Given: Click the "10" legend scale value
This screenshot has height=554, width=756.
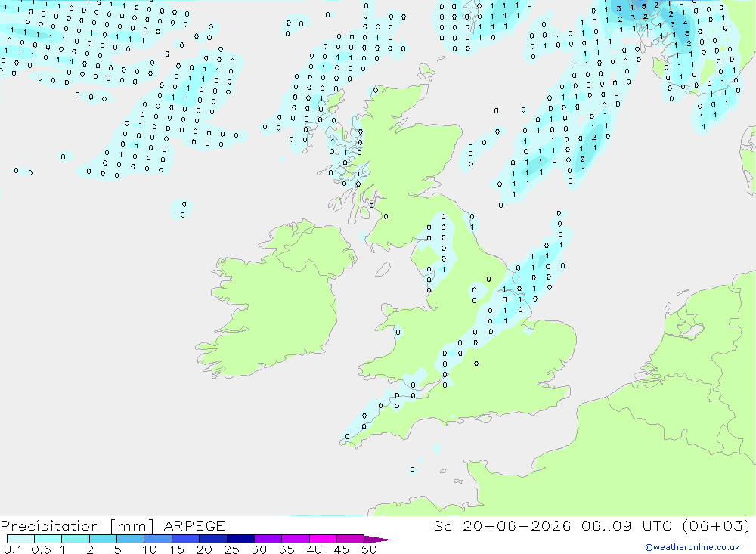Looking at the screenshot, I should click(x=150, y=549).
